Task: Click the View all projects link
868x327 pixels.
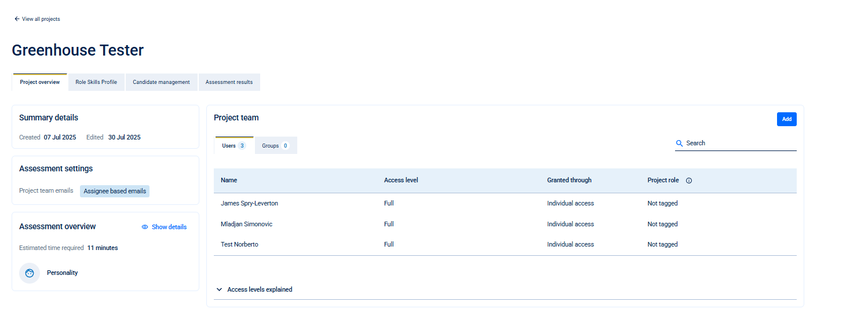Action: tap(41, 19)
